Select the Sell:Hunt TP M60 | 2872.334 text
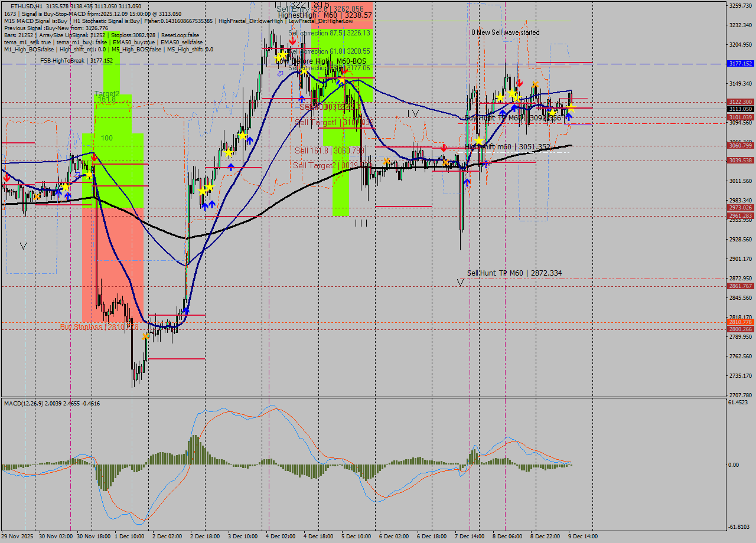 514,273
